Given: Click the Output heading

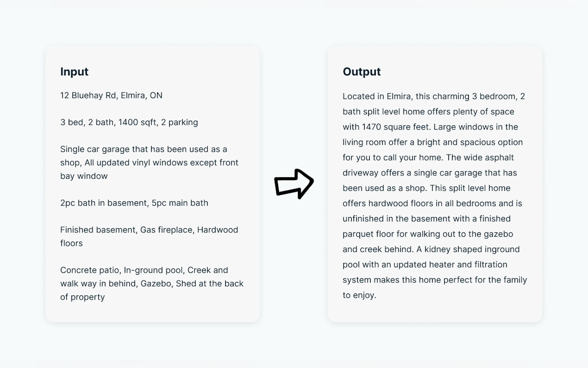Looking at the screenshot, I should pos(361,72).
